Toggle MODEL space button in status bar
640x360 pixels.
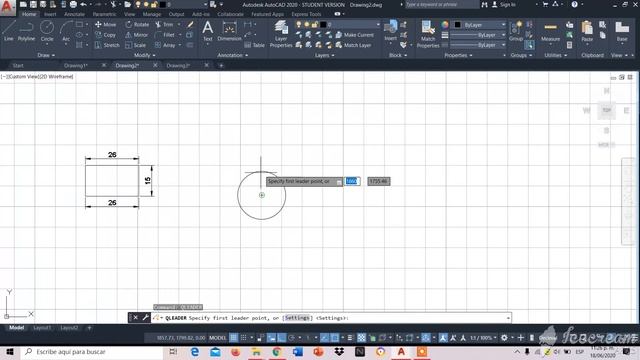pyautogui.click(x=218, y=338)
